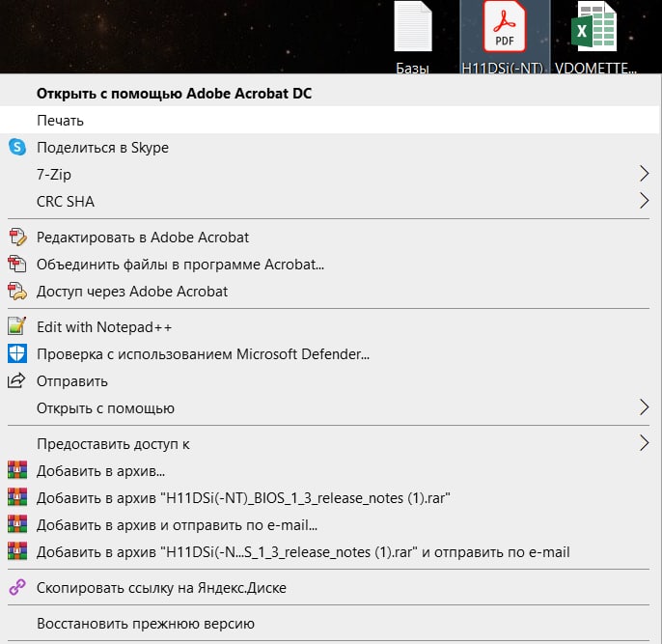Click WinRAR icon next to the H11DSi(-N...S_1_3 entry
Screen dimensions: 662x644
[x=17, y=551]
